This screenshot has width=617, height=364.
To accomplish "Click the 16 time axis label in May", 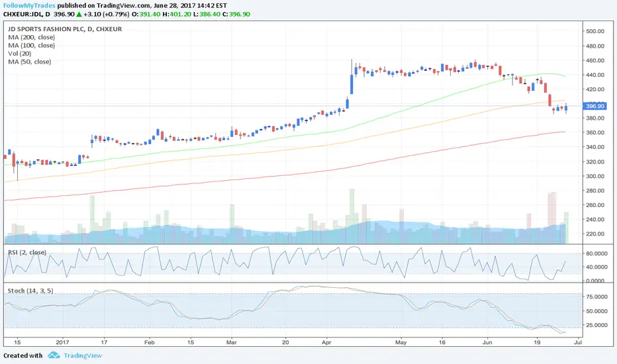I will [x=442, y=342].
